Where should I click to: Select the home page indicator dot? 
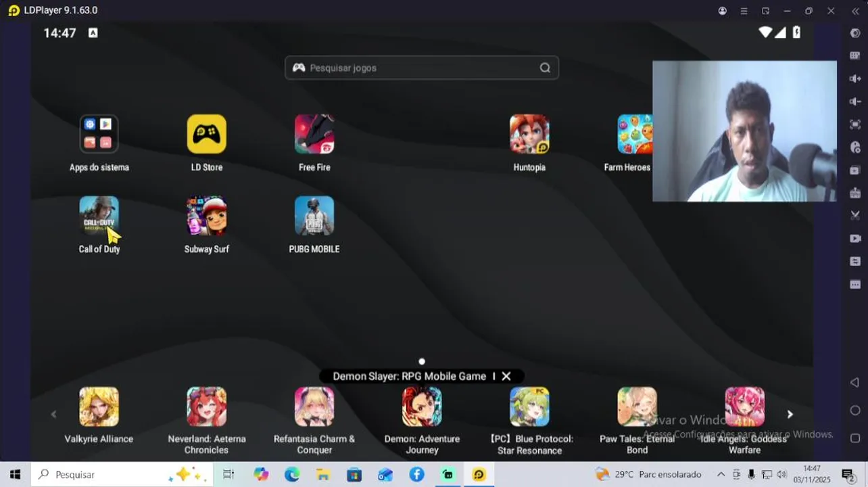coord(422,361)
